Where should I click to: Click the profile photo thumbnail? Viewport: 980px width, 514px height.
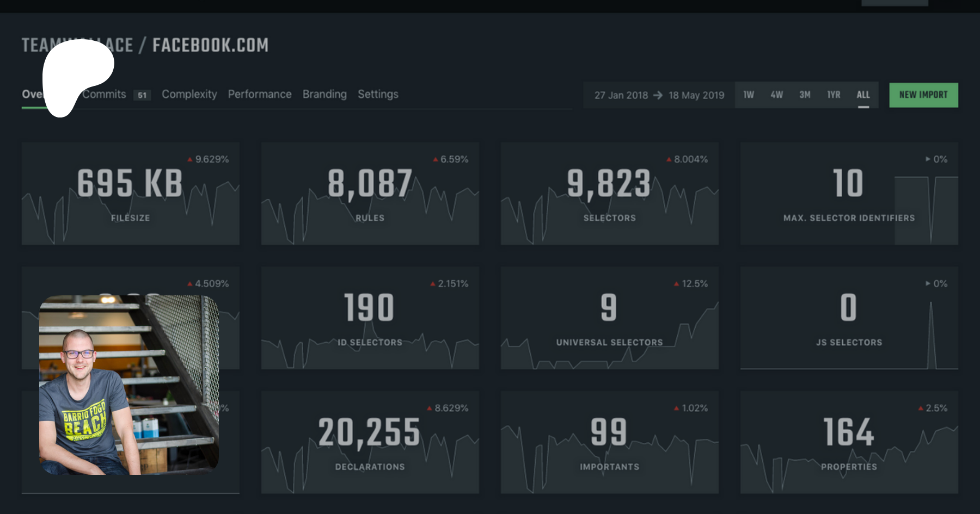129,385
